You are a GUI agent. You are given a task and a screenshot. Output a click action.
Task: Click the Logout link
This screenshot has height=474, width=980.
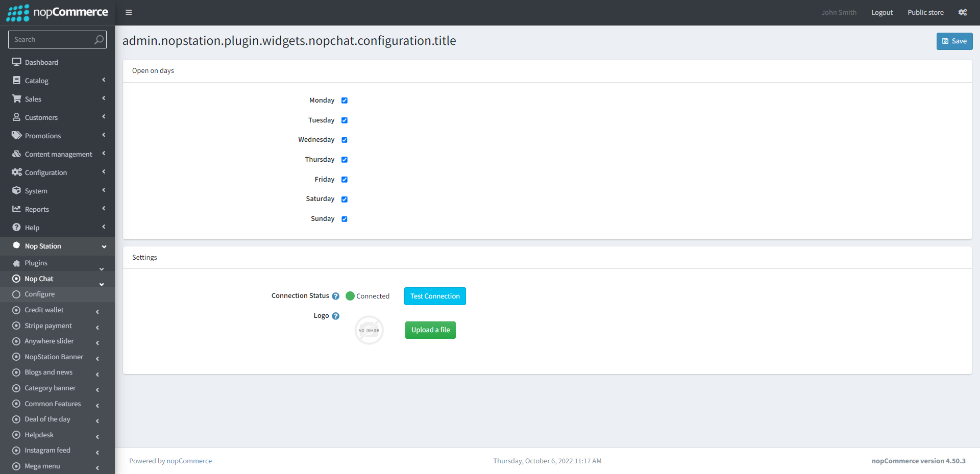point(882,12)
